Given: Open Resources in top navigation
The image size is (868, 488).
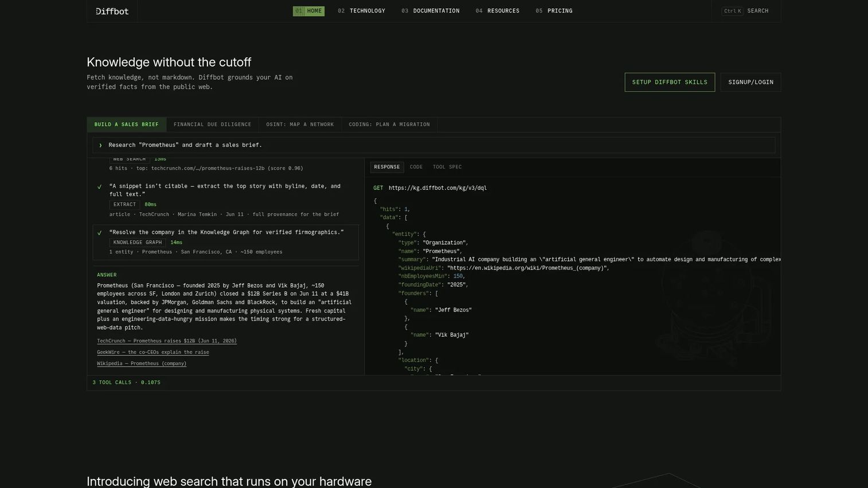Looking at the screenshot, I should [497, 11].
